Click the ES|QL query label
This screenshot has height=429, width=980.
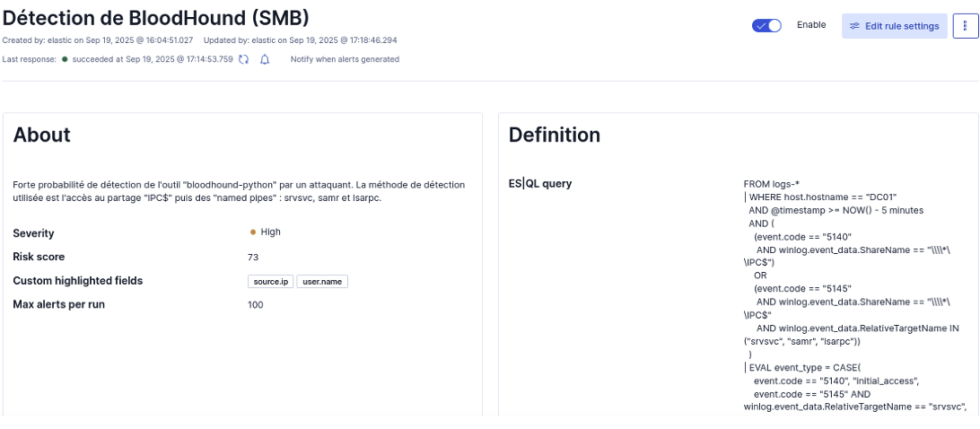(x=539, y=184)
